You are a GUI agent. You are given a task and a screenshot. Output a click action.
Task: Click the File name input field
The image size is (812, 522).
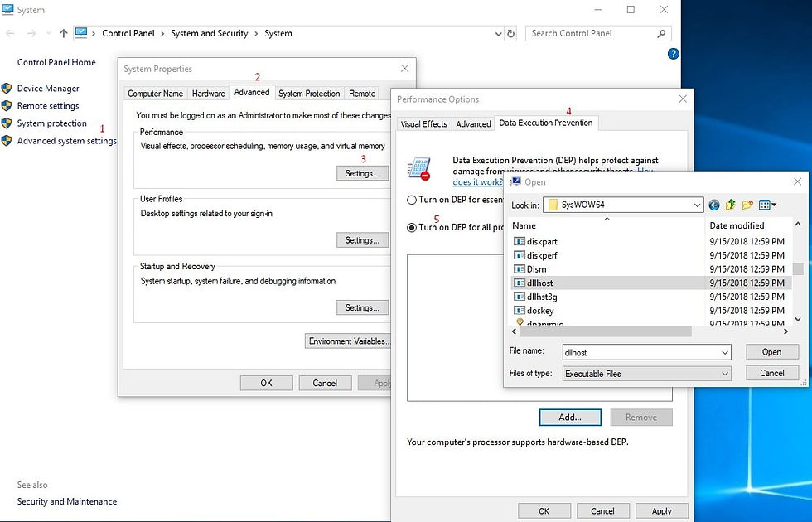pos(647,353)
